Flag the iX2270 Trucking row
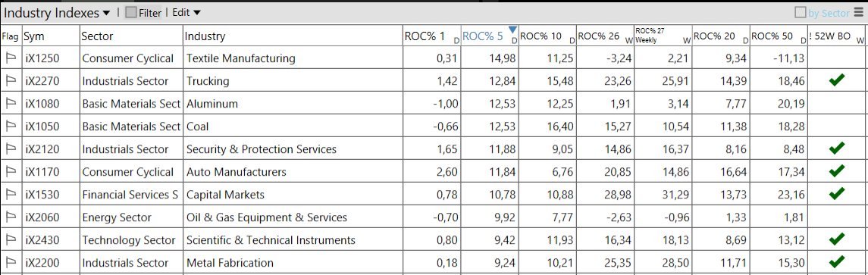 (10, 81)
